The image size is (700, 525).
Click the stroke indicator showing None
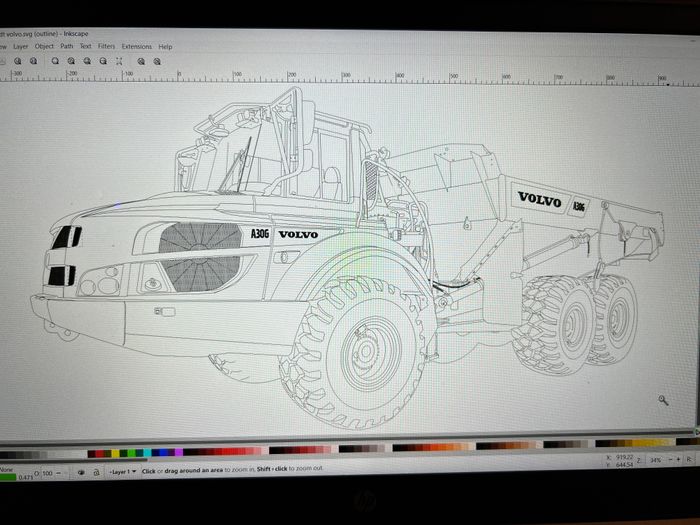(6, 470)
